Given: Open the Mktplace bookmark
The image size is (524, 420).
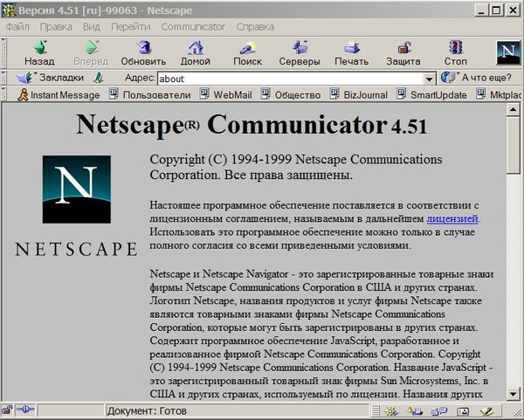Looking at the screenshot, I should pyautogui.click(x=499, y=95).
